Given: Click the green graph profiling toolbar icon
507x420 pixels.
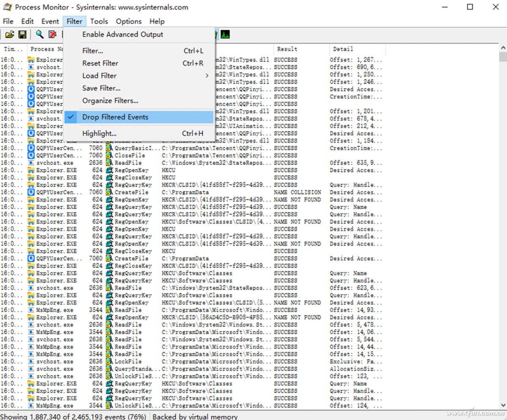Looking at the screenshot, I should point(225,35).
